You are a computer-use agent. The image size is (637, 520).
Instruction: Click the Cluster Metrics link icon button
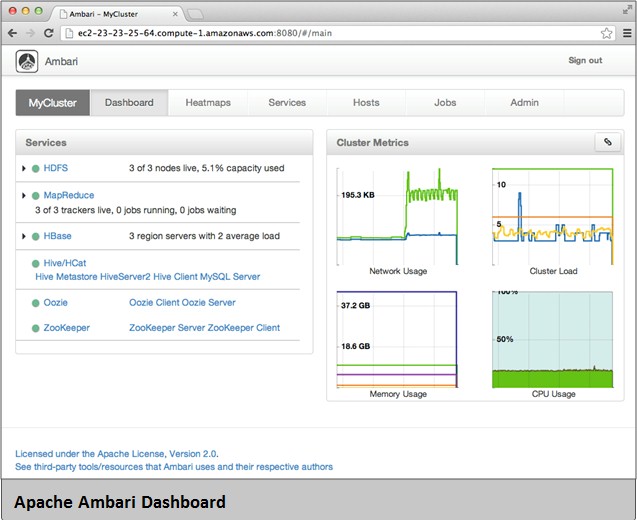coord(607,142)
